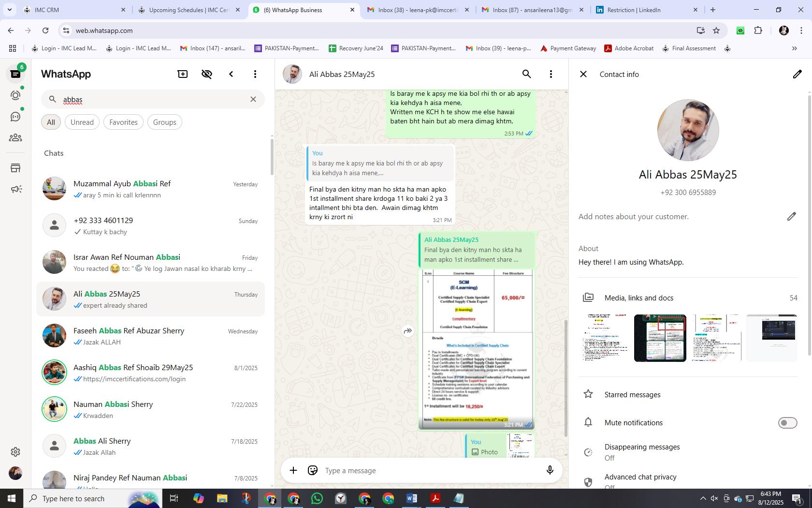The width and height of the screenshot is (812, 508).
Task: Close the Contact info panel
Action: 583,74
